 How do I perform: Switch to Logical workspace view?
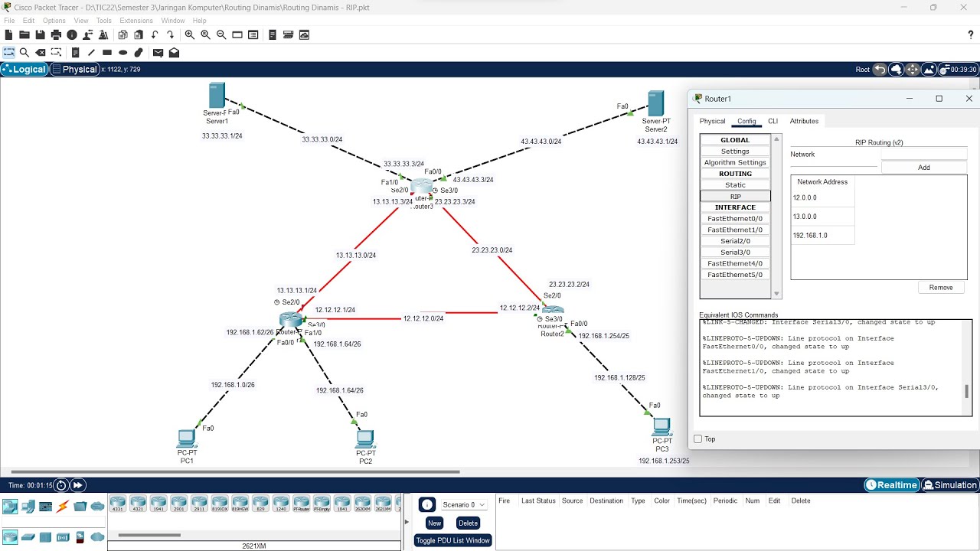pos(24,69)
